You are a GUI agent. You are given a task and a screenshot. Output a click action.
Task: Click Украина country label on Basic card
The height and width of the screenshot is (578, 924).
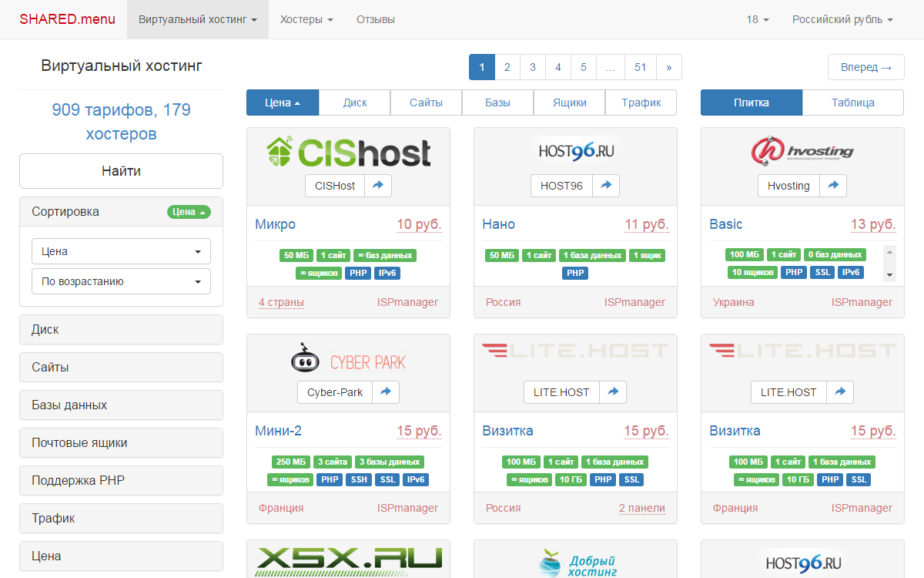tap(734, 302)
